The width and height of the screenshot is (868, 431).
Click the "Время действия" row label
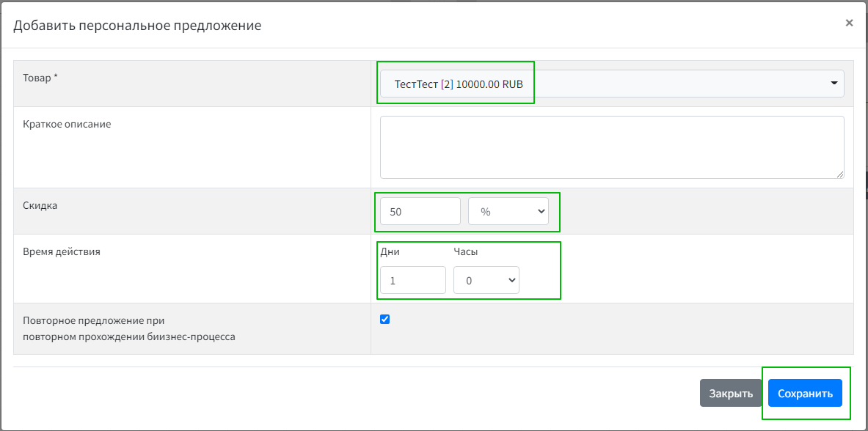click(62, 251)
